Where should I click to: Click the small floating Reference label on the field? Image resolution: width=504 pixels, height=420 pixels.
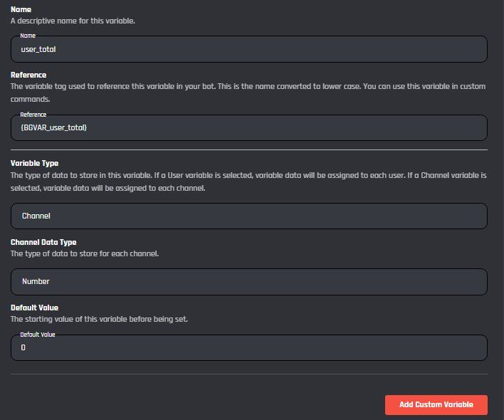coord(33,114)
